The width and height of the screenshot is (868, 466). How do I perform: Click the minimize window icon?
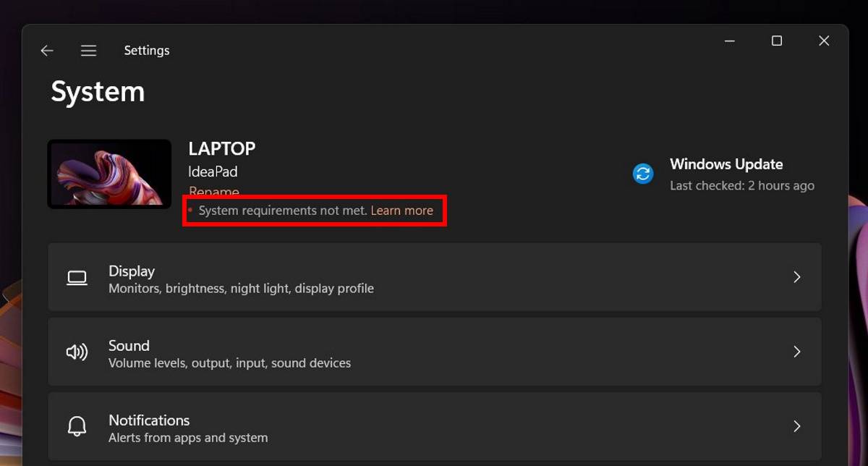[728, 41]
